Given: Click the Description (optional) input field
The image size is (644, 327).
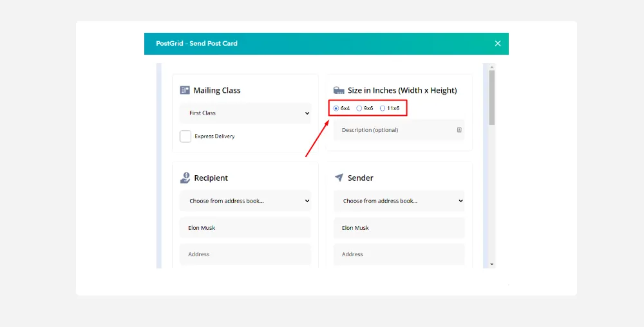Looking at the screenshot, I should pyautogui.click(x=393, y=130).
